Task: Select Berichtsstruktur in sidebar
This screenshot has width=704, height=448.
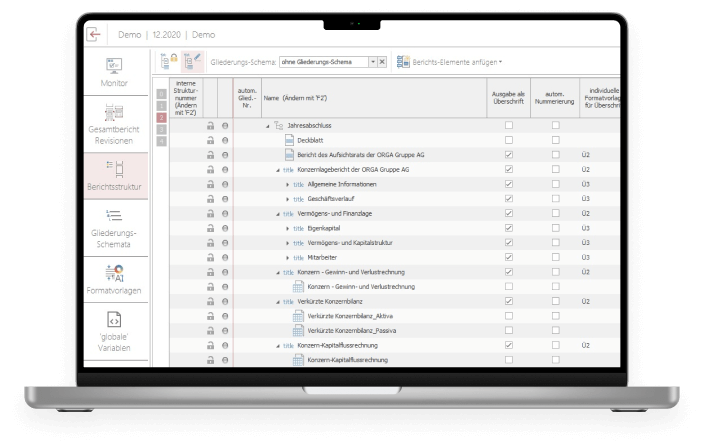Action: pos(115,176)
